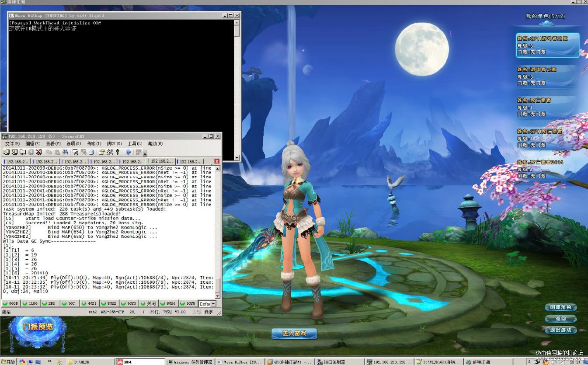Click the Quick Connect icon in SecureCRT toolbar
The image size is (588, 365).
(x=14, y=152)
